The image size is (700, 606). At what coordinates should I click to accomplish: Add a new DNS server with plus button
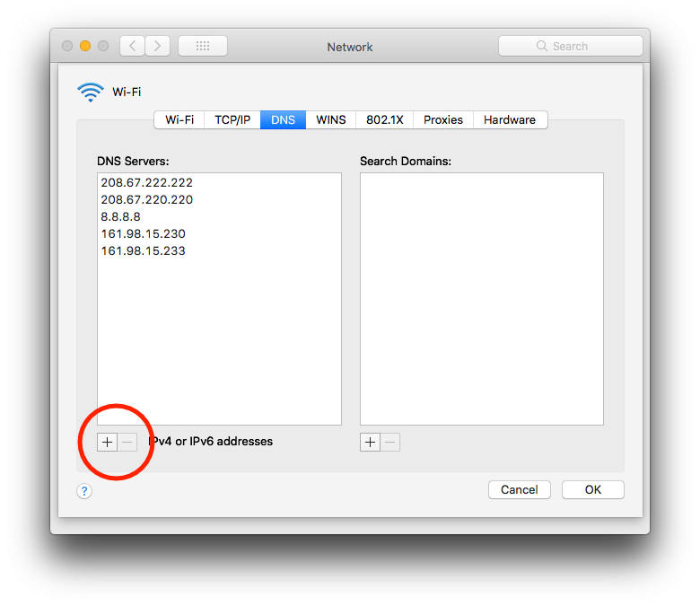tap(107, 442)
